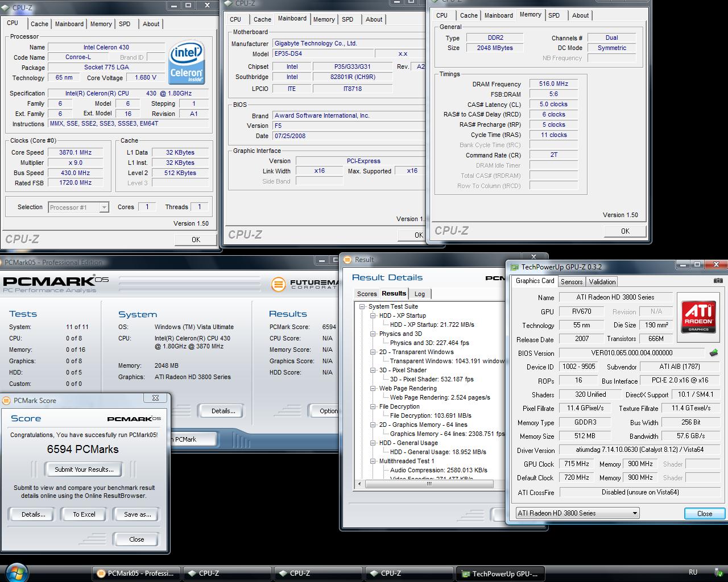Image resolution: width=728 pixels, height=582 pixels.
Task: Click Details... in the PCMark Score dialog
Action: [x=33, y=514]
